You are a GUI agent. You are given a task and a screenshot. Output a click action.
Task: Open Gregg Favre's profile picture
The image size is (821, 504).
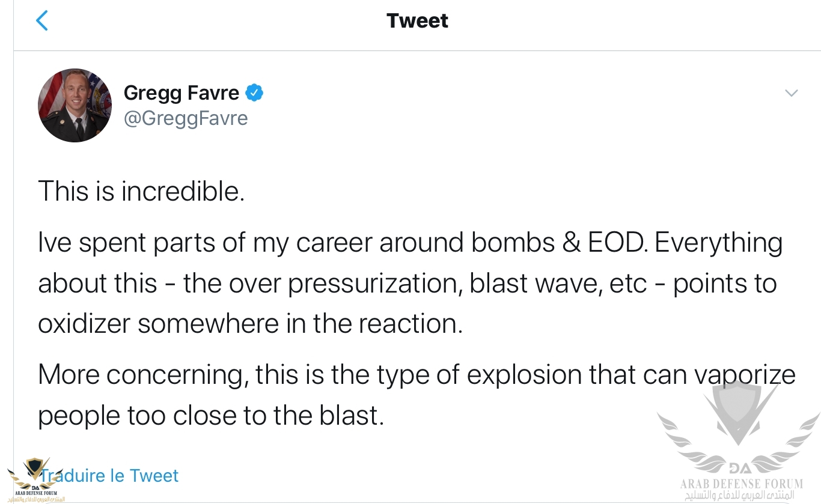75,105
